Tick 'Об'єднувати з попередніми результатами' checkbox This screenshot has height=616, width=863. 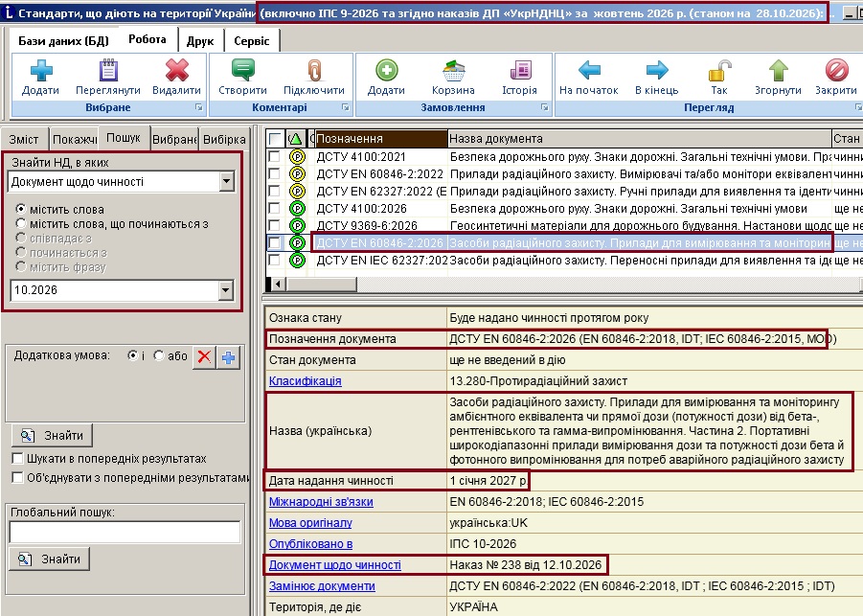pos(17,477)
